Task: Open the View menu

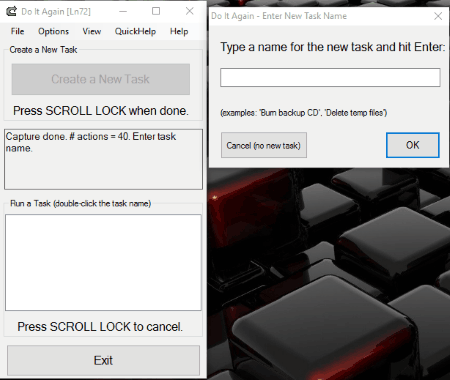Action: coord(92,31)
